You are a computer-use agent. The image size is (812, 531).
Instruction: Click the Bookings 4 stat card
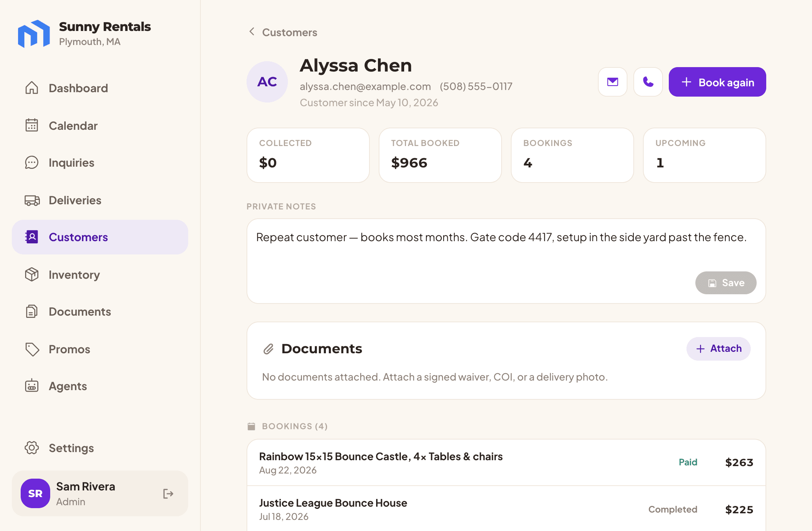(572, 155)
